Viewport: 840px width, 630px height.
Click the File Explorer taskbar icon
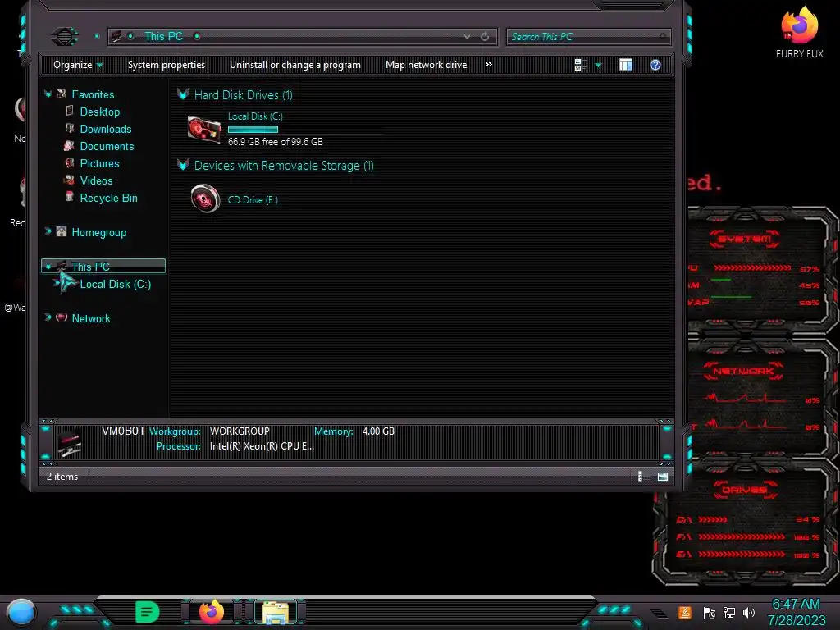click(276, 612)
